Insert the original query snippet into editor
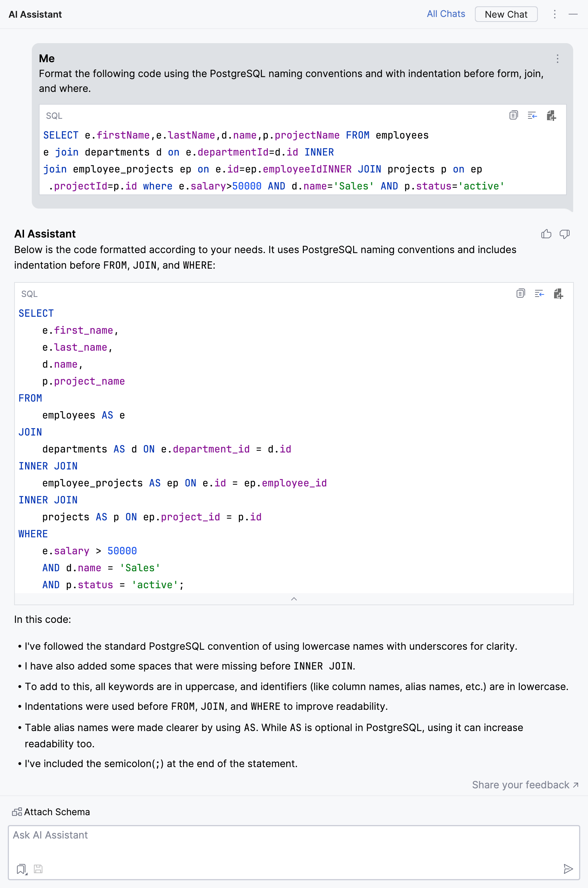Screen dimensions: 588x888 click(532, 116)
